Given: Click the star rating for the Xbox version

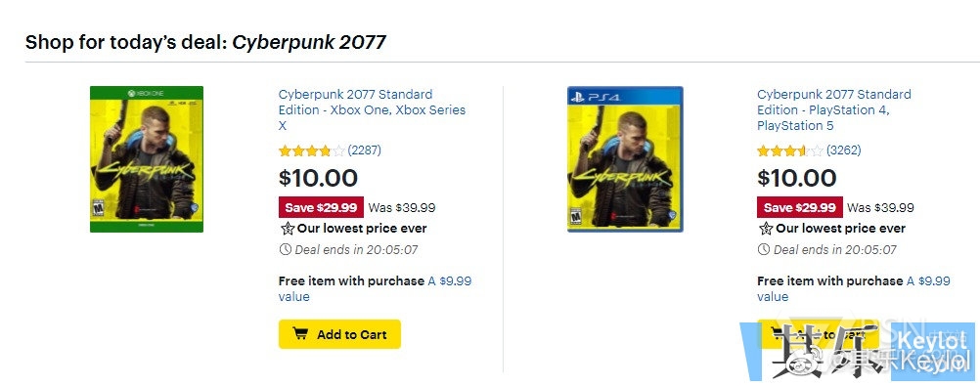Looking at the screenshot, I should [x=312, y=150].
